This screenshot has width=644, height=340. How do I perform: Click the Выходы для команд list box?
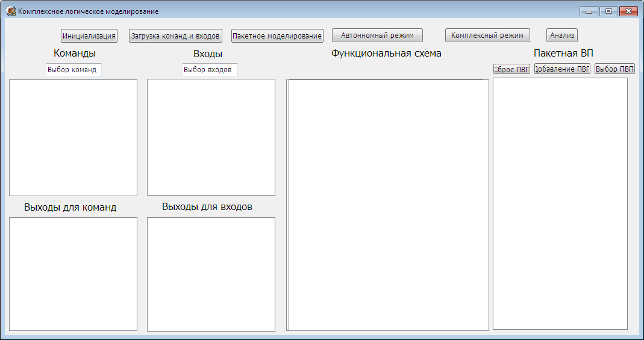click(73, 274)
